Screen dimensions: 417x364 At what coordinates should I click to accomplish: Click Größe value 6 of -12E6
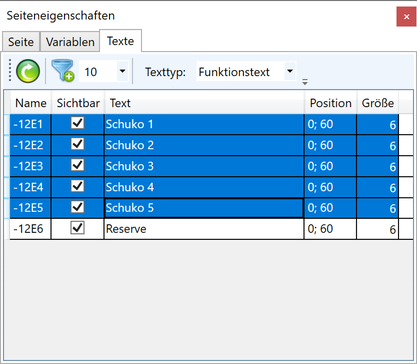coord(378,229)
